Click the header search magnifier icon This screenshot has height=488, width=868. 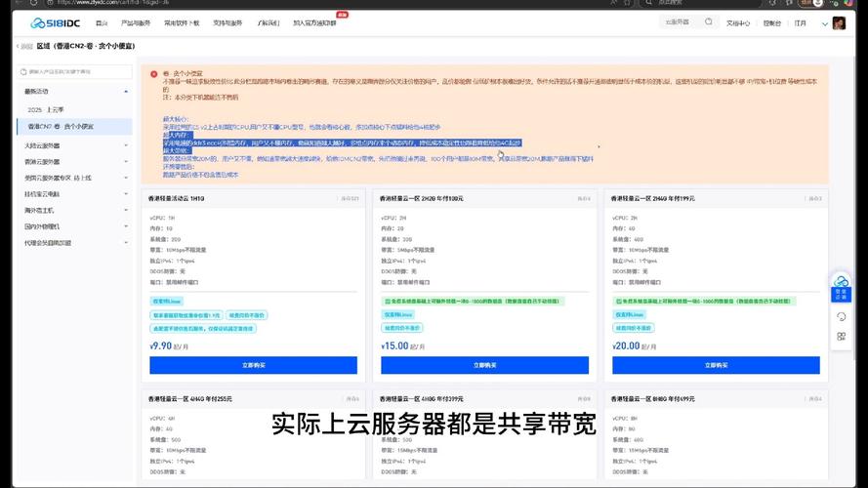coord(709,22)
